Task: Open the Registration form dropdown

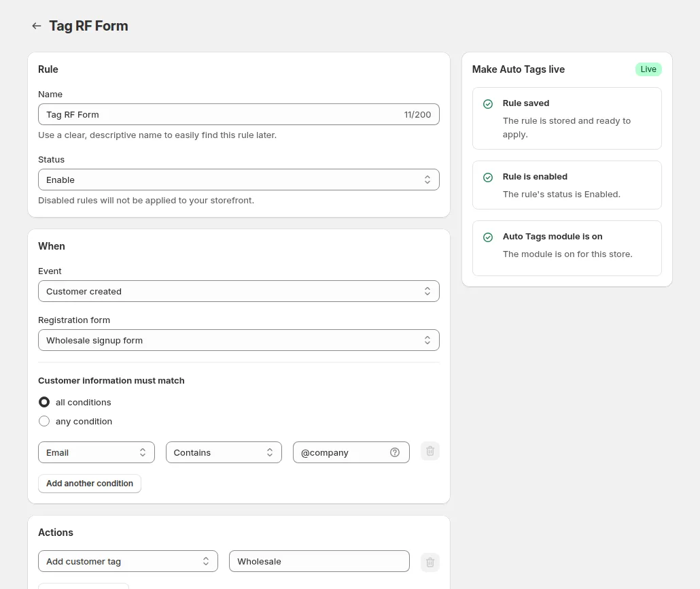Action: (239, 340)
